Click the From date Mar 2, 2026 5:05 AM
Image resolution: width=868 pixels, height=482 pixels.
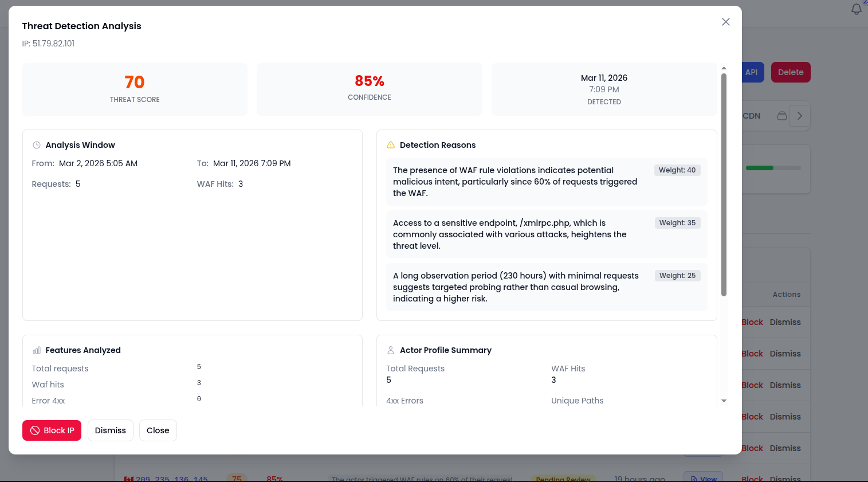[98, 163]
